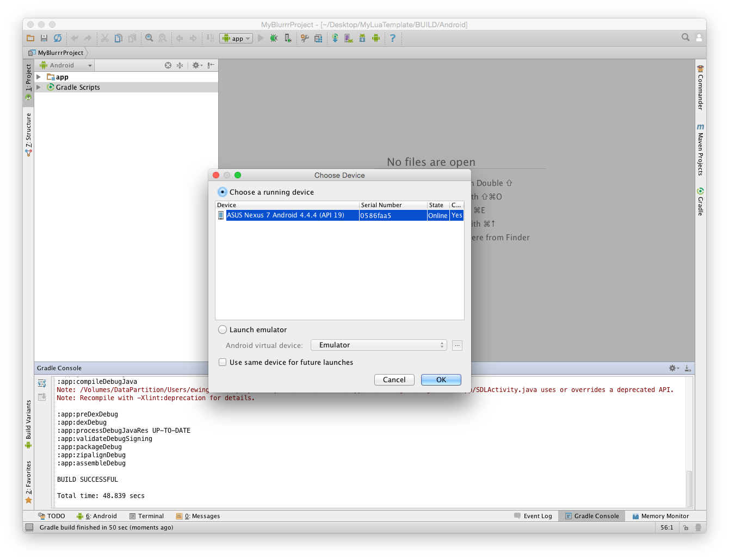The height and width of the screenshot is (560, 729).
Task: Click the Open folder icon in toolbar
Action: (30, 38)
